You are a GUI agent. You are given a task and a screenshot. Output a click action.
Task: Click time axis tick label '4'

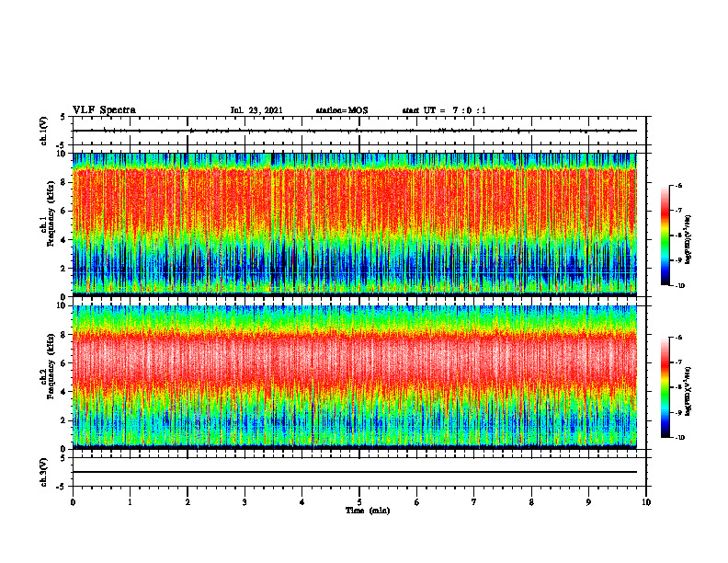302,502
